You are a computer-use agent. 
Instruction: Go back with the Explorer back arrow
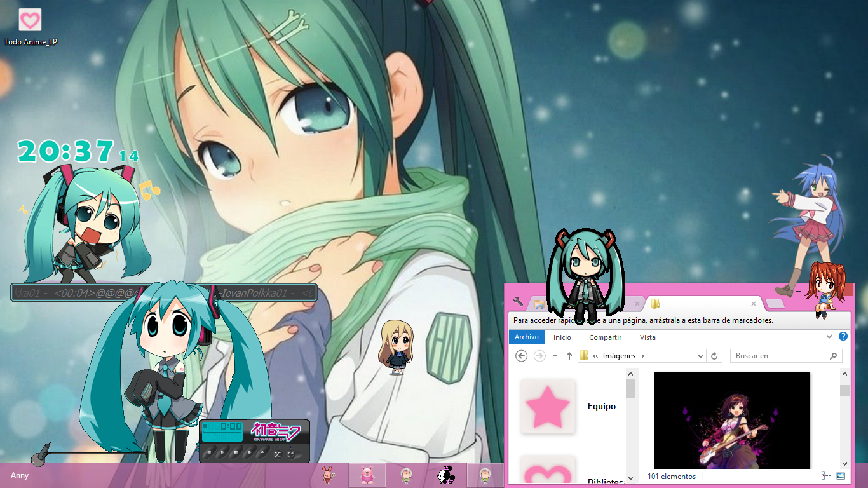[x=522, y=356]
